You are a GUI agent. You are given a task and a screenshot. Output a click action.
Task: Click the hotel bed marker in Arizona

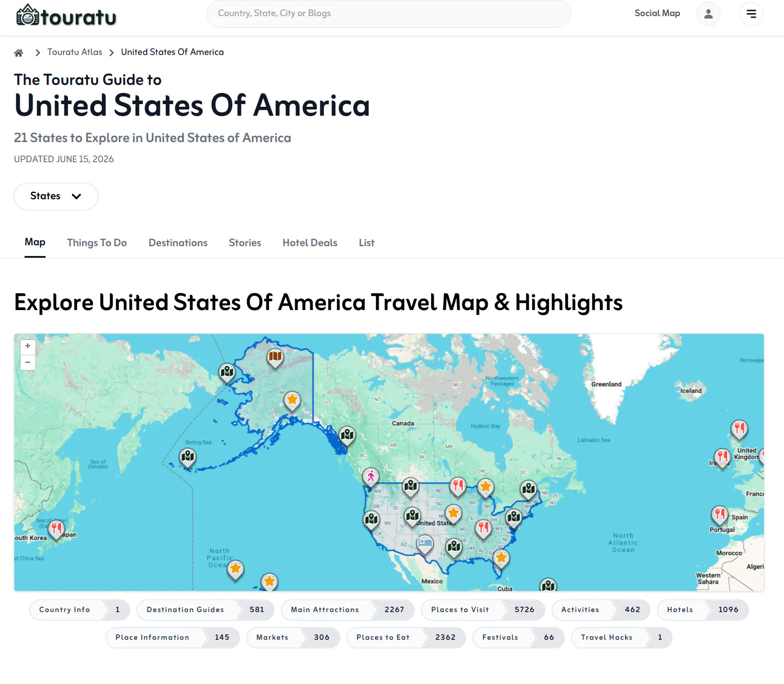tap(425, 544)
